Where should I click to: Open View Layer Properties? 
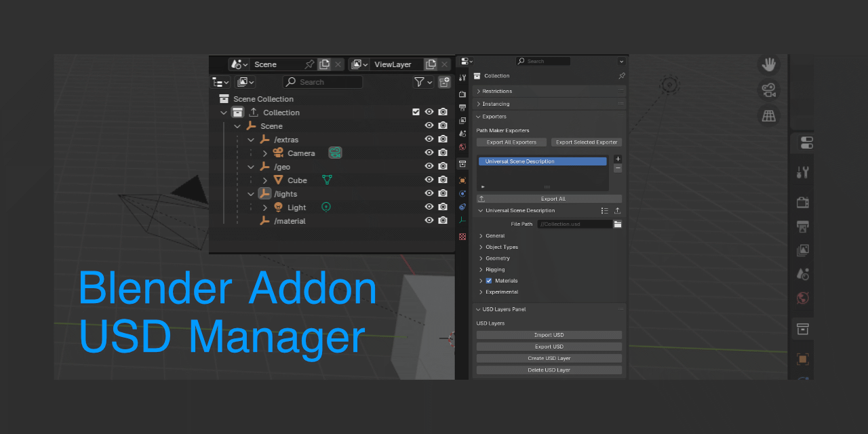[462, 121]
